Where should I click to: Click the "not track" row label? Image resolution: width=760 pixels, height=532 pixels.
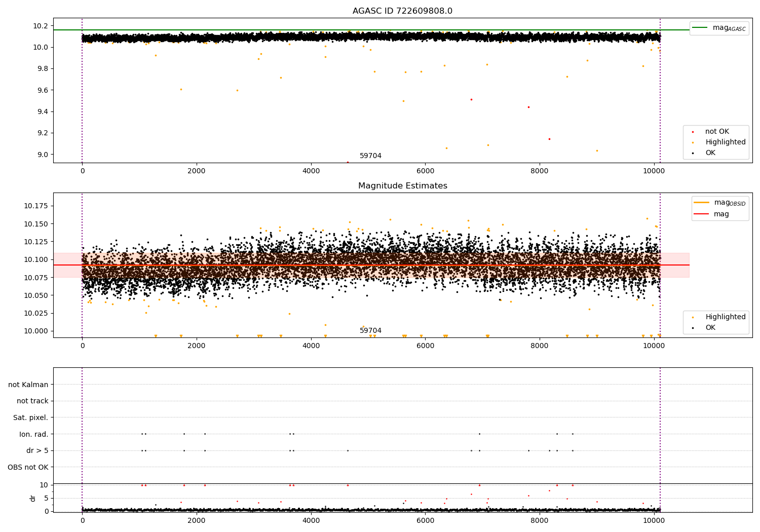pyautogui.click(x=32, y=401)
